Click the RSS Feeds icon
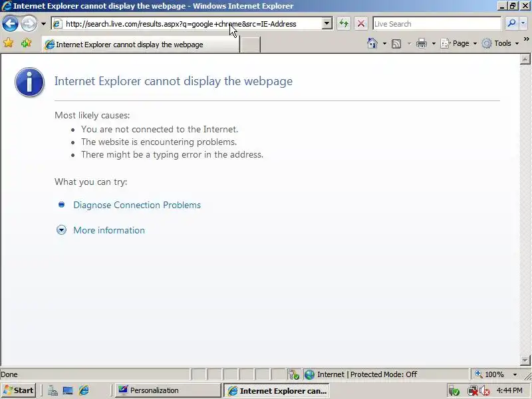Screen dimensions: 532x399 coord(396,44)
